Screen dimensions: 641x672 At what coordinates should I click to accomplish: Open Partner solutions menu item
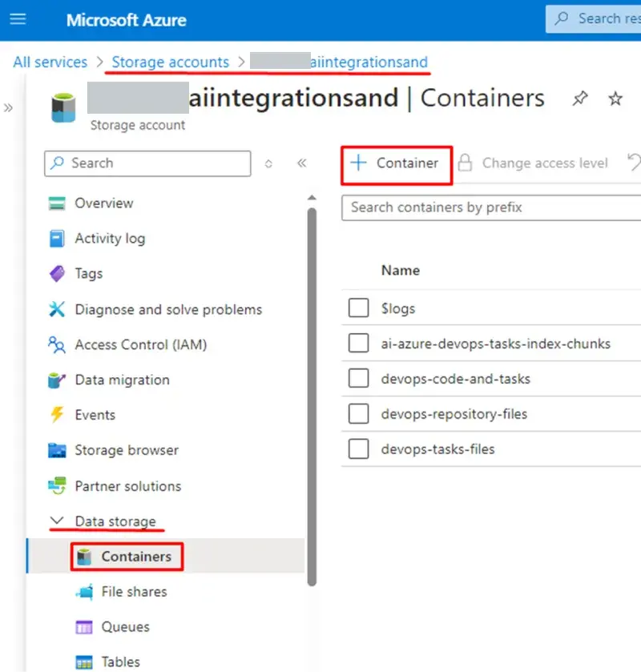[x=128, y=486]
